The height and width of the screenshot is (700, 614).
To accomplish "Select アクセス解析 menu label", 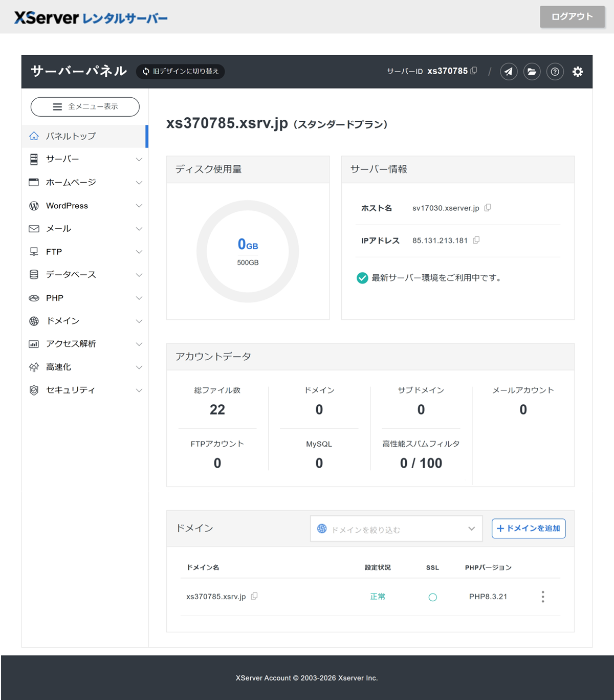I will click(x=71, y=344).
